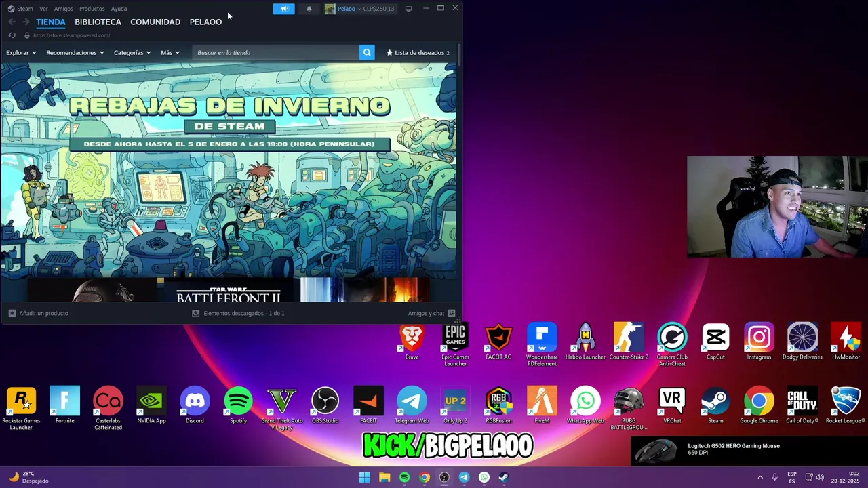Select the Habbo Launcher desktop icon

tap(585, 342)
